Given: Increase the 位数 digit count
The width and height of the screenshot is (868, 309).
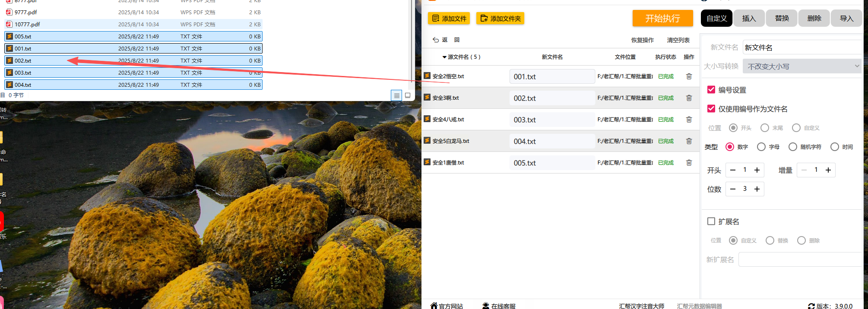Looking at the screenshot, I should pos(757,189).
